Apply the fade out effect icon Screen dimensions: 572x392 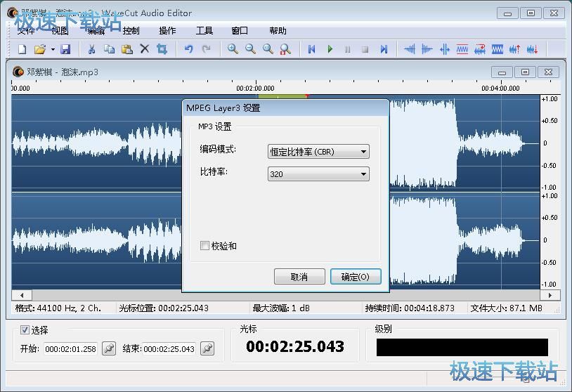[427, 49]
